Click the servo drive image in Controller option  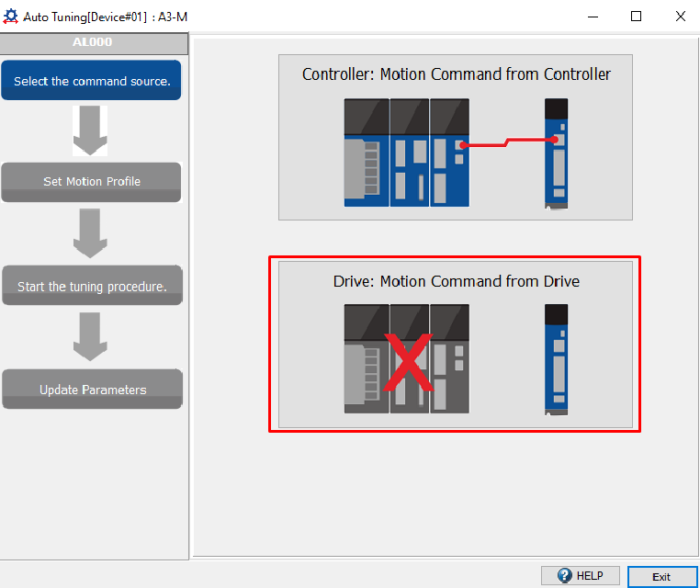tap(556, 153)
